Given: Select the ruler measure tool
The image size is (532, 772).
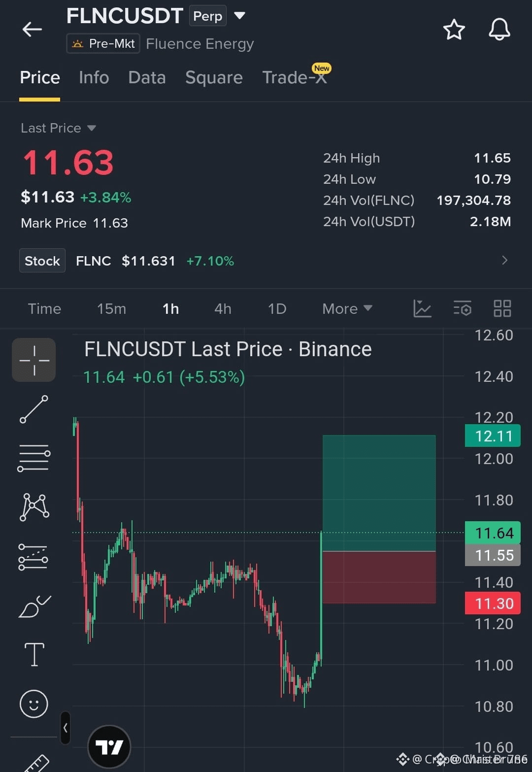Looking at the screenshot, I should tap(36, 763).
